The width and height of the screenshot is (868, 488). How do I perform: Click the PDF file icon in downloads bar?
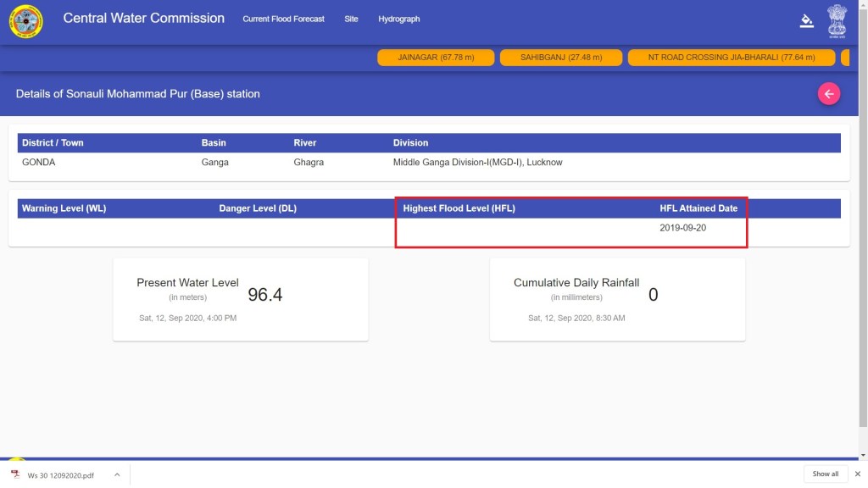pos(15,474)
